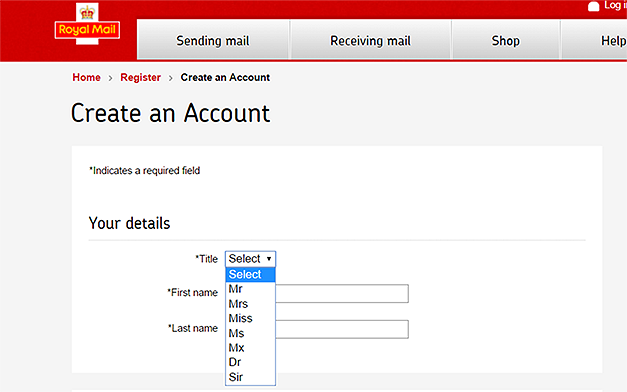Image resolution: width=627 pixels, height=392 pixels.
Task: Open the Receiving mail tab
Action: point(371,40)
